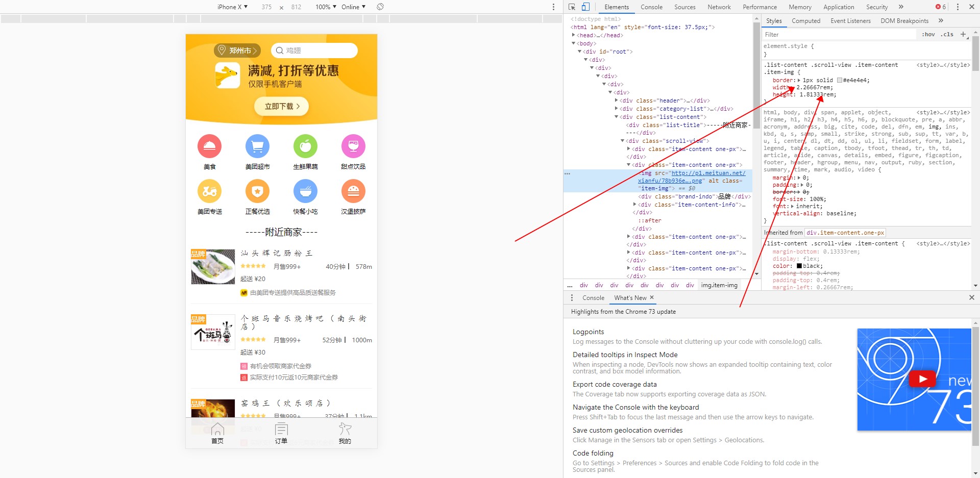980x478 pixels.
Task: Tap the 正餐优选 category icon
Action: pyautogui.click(x=257, y=191)
